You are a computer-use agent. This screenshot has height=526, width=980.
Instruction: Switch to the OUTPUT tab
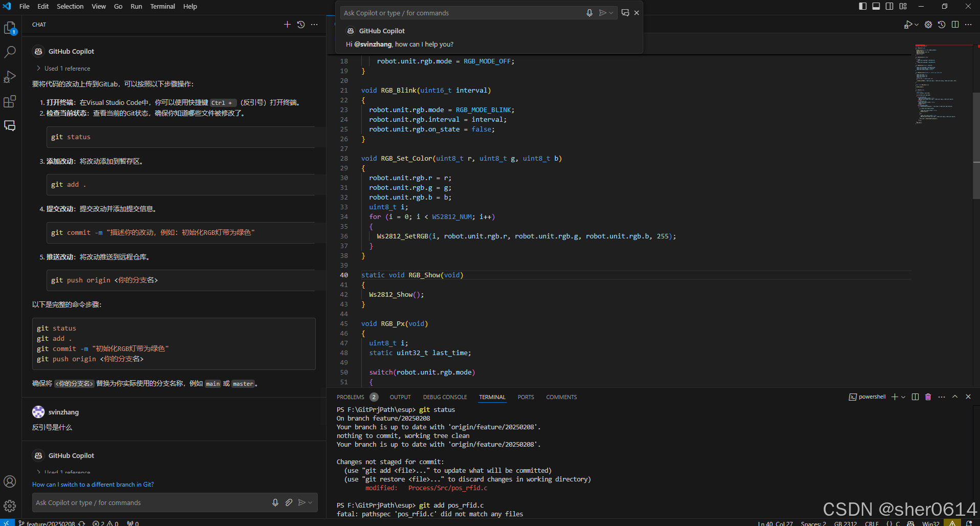click(400, 397)
